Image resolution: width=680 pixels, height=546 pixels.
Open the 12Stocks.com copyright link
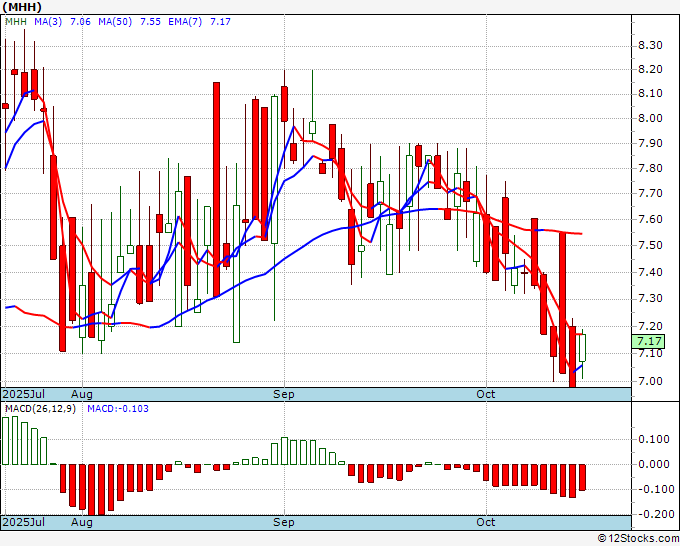638,539
